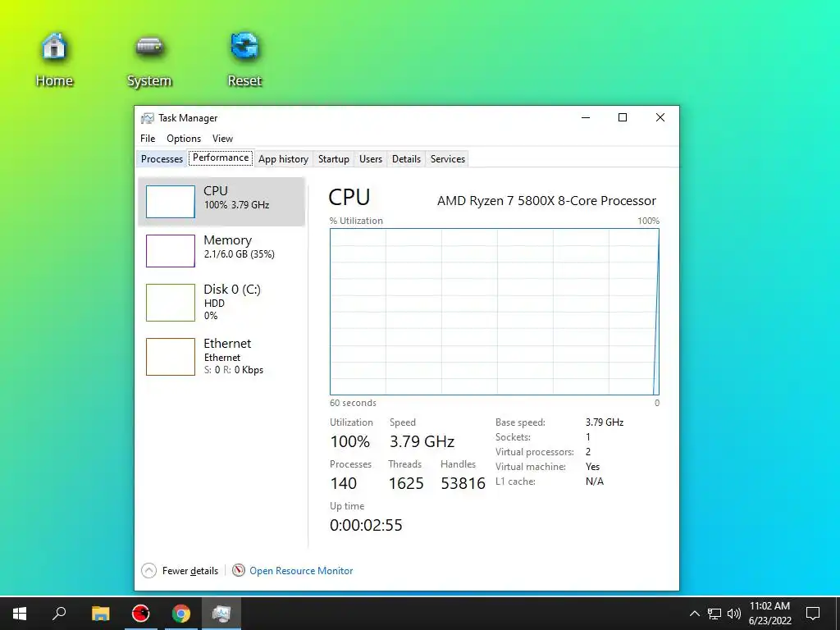840x630 pixels.
Task: Switch to the Users tab
Action: (371, 159)
